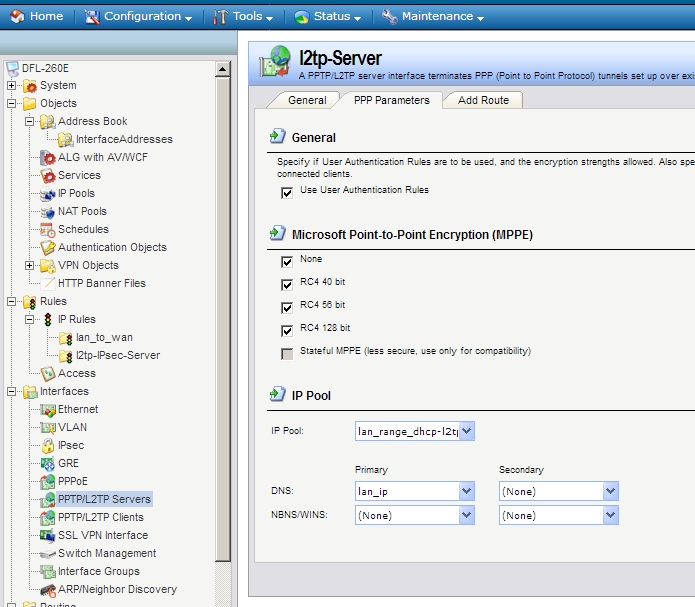Open the secondary NBNS/WINS dropdown

[x=610, y=515]
